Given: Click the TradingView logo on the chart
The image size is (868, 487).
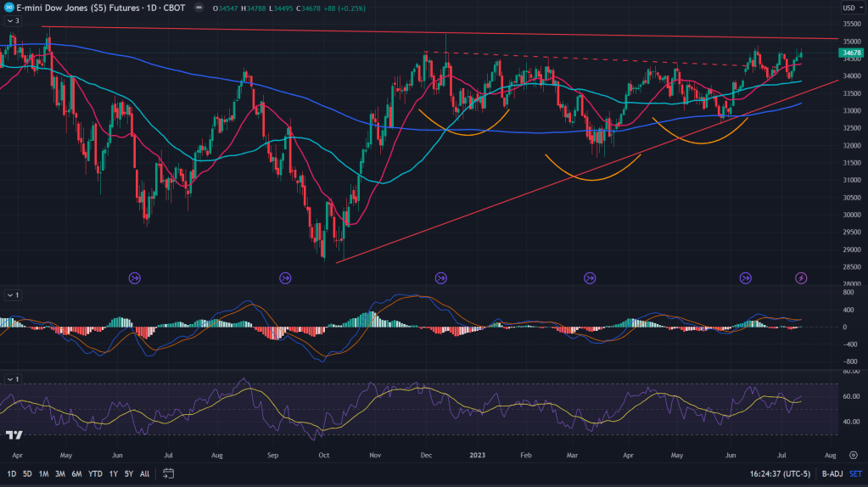Looking at the screenshot, I should [14, 435].
